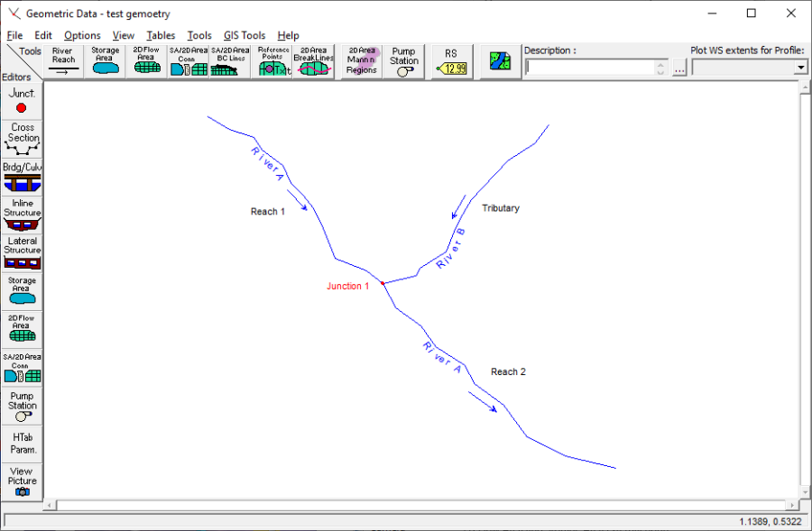Open the View Picture editor
812x531 pixels.
23,481
